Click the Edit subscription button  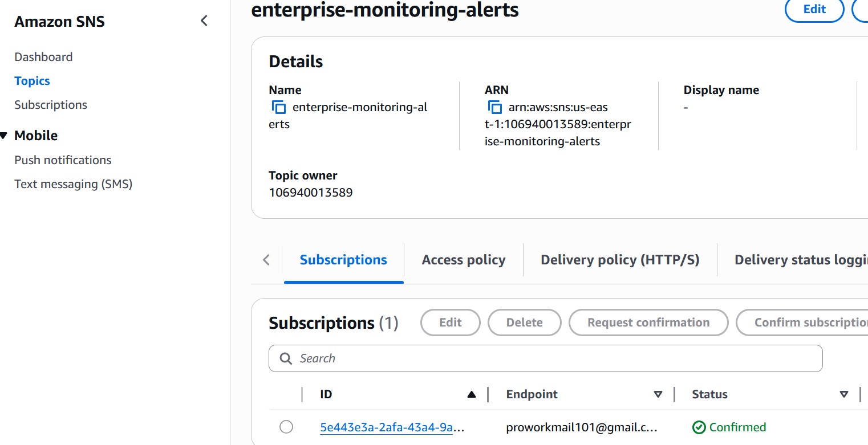[451, 322]
